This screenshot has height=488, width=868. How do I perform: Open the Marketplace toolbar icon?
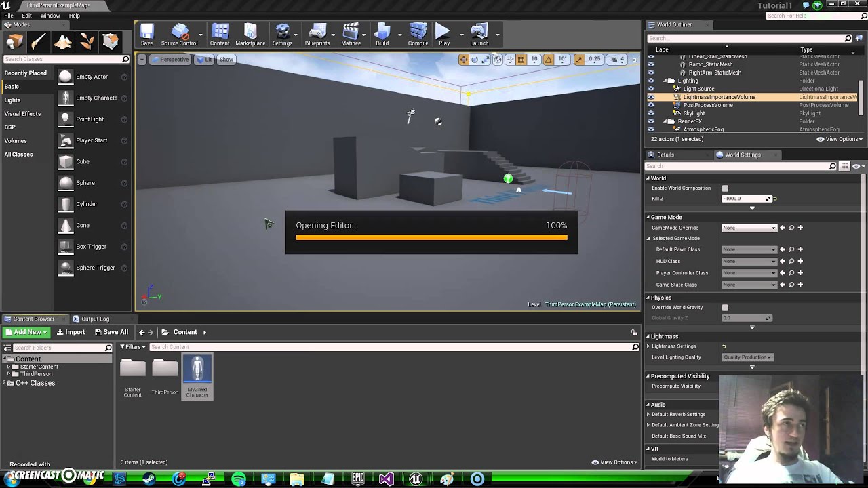[x=250, y=35]
